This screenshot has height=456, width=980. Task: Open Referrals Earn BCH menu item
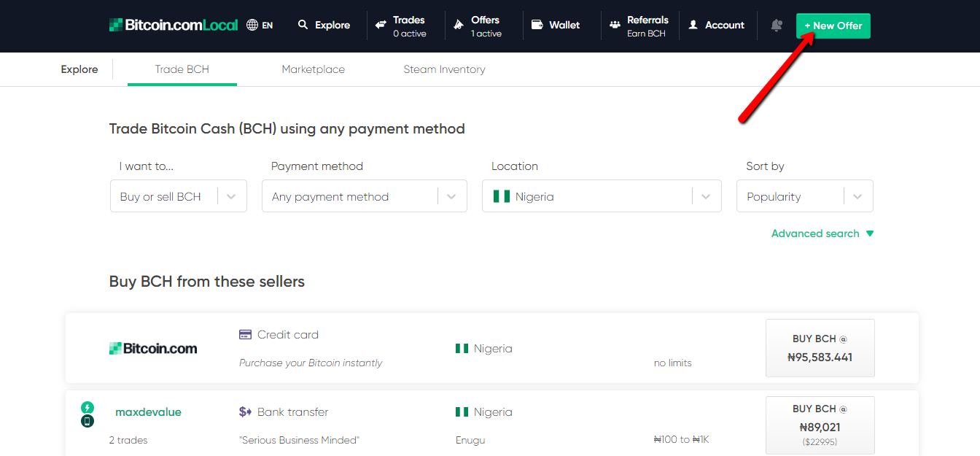(639, 26)
